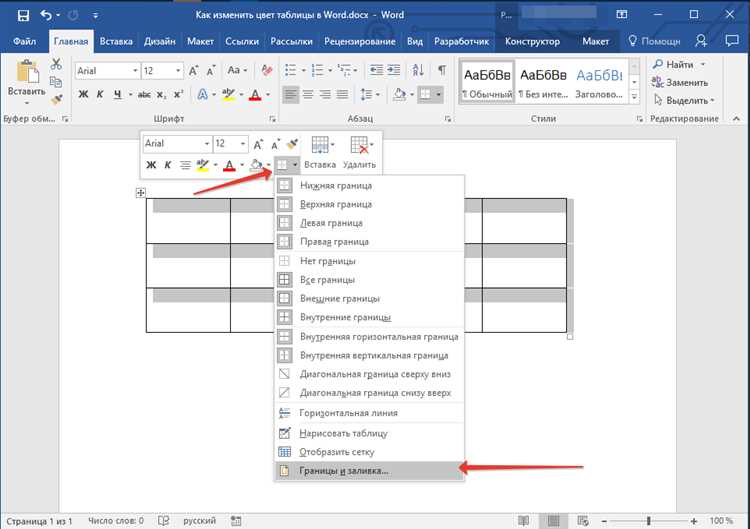Open ribbon borders dropdown arrow
750x529 pixels.
[438, 95]
